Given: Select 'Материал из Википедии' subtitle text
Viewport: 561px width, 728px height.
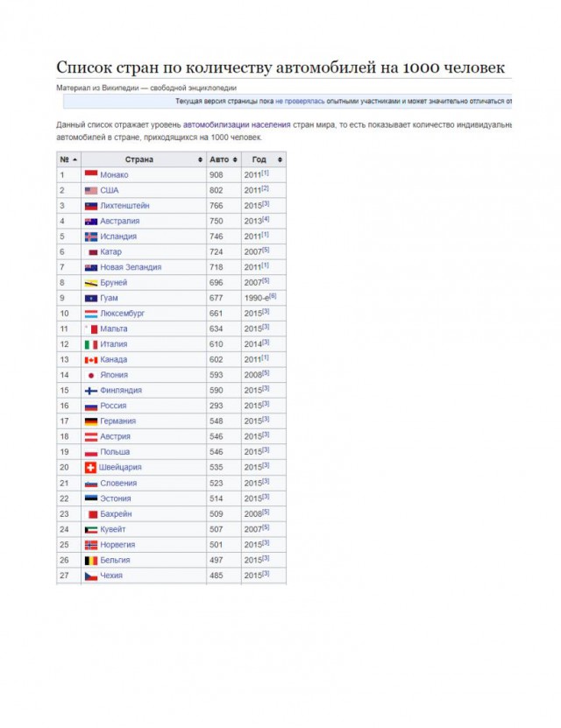Looking at the screenshot, I should 97,88.
